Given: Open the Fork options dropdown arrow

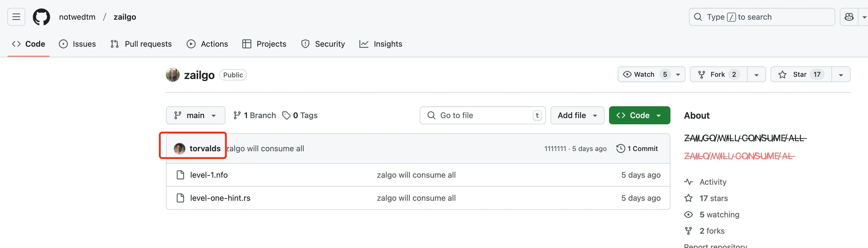Looking at the screenshot, I should (x=756, y=75).
